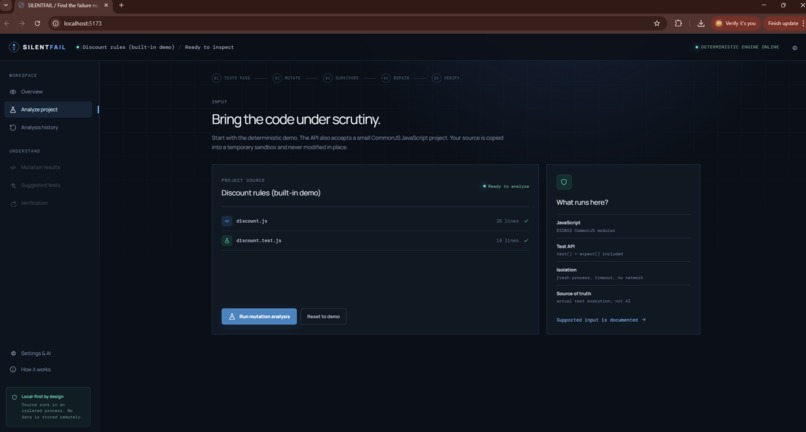Open browser downloads icon
This screenshot has width=806, height=432.
(701, 23)
